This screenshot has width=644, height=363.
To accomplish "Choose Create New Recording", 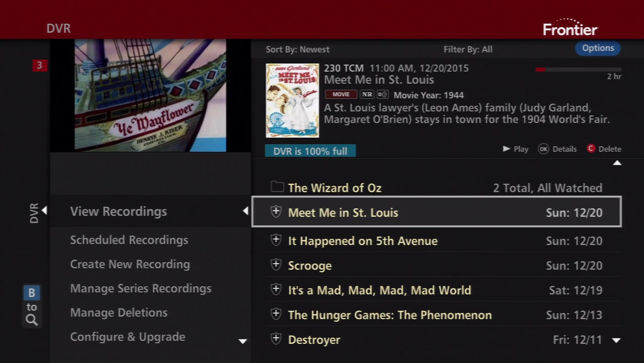I will pos(130,264).
